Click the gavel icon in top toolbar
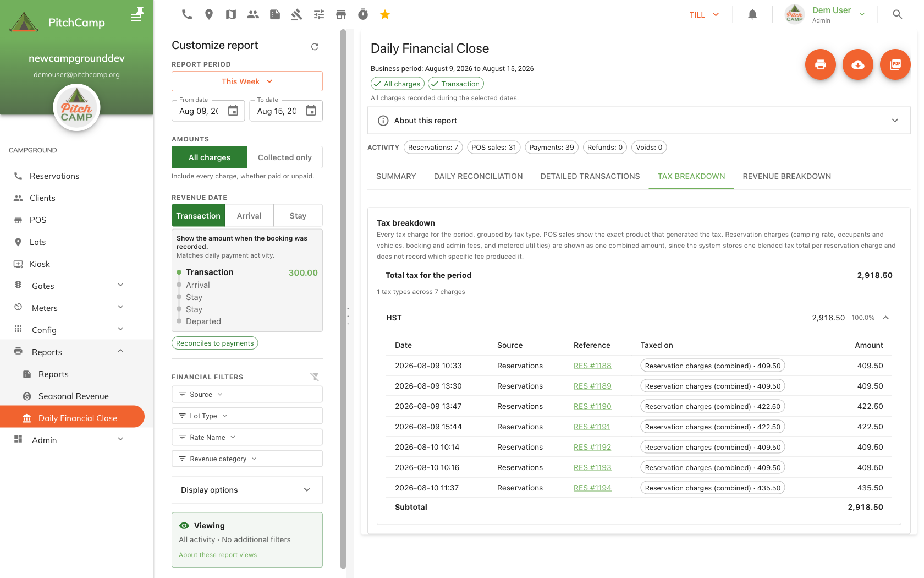924x578 pixels. tap(297, 15)
